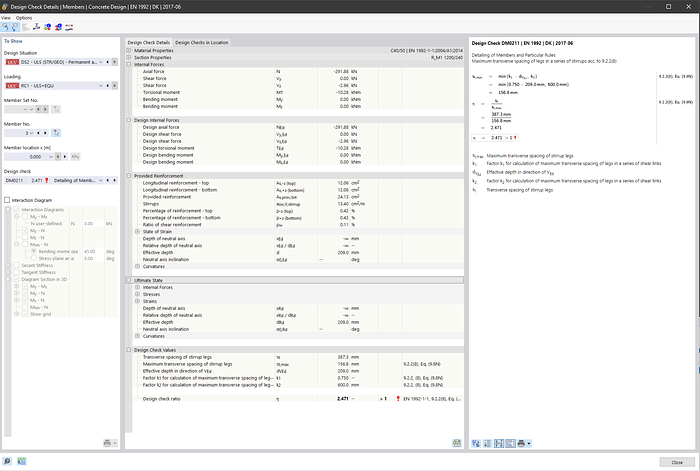Click the x/x0 relative location icon
700x471 pixels.
[76, 156]
